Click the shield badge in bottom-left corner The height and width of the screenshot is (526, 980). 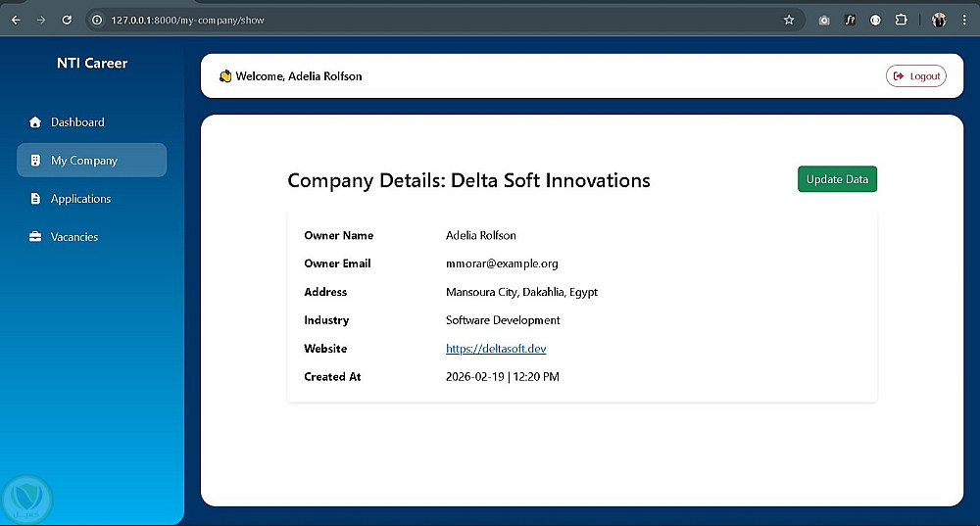coord(26,500)
